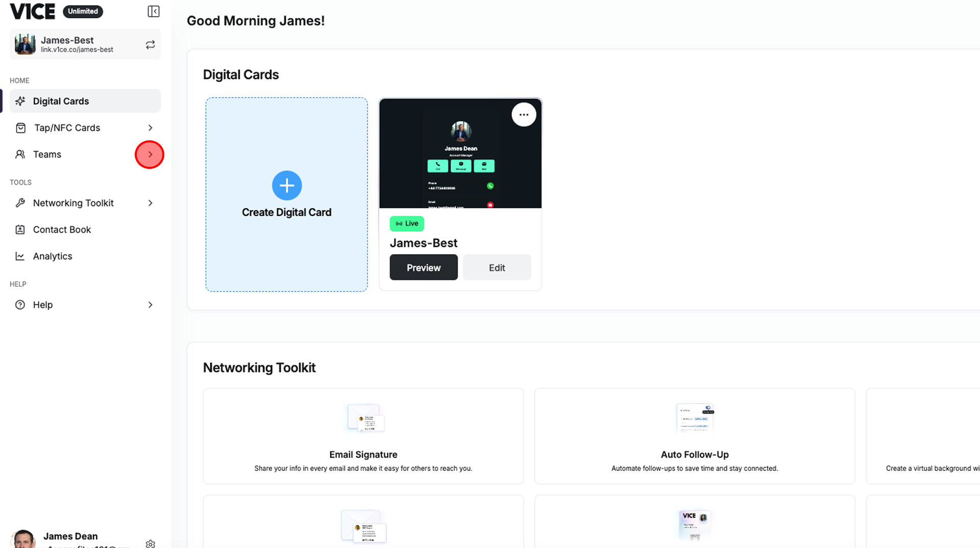Open Networking Toolkit in sidebar
The image size is (980, 548).
85,203
